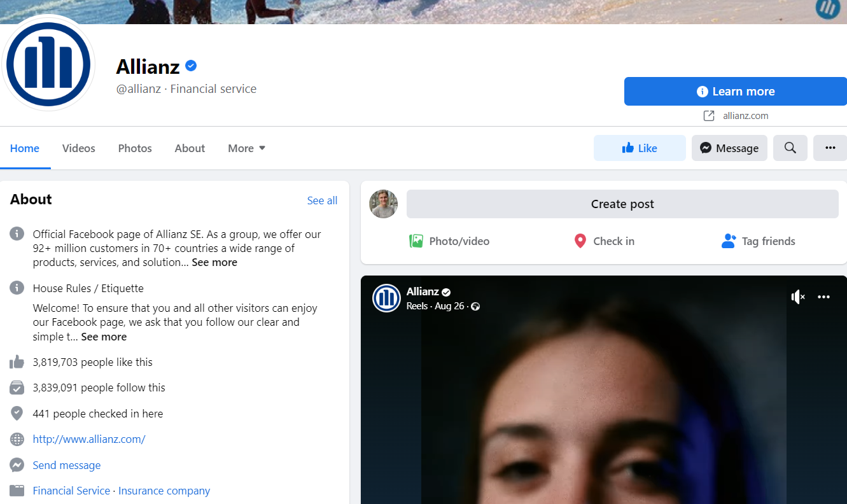The height and width of the screenshot is (504, 847).
Task: Click the external link icon beside allianz.com
Action: tap(708, 115)
